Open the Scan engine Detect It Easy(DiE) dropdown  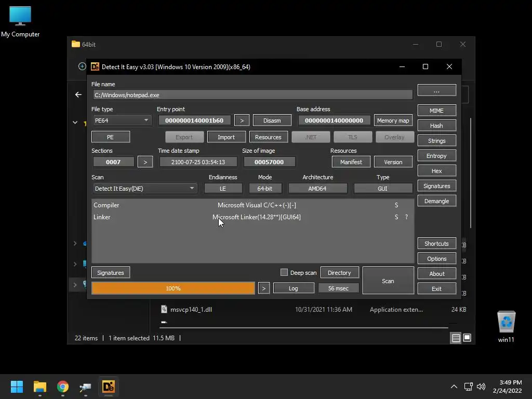tap(144, 188)
